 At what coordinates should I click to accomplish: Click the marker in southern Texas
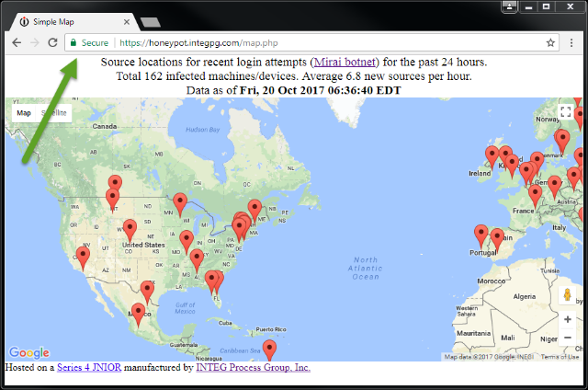coord(147,290)
